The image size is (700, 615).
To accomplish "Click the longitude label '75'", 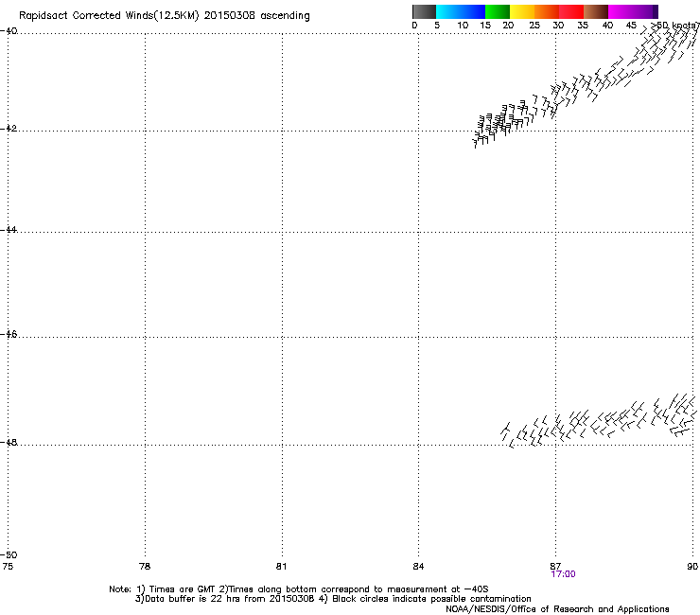I will (8, 567).
